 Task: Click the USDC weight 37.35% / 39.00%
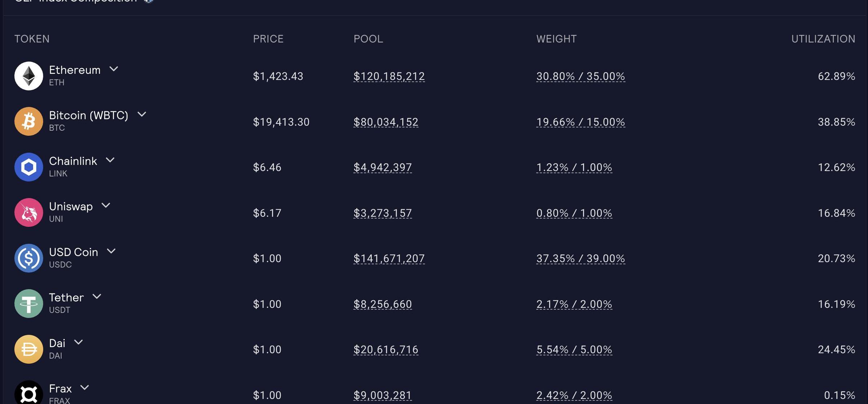[580, 259]
